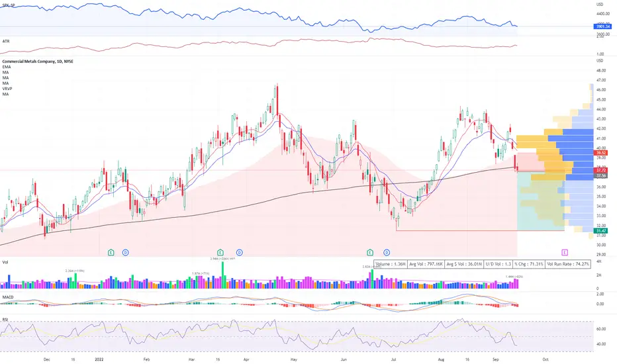Click the Oct label on the time axis
Viewport: 617px width, 364px height.
(546, 359)
